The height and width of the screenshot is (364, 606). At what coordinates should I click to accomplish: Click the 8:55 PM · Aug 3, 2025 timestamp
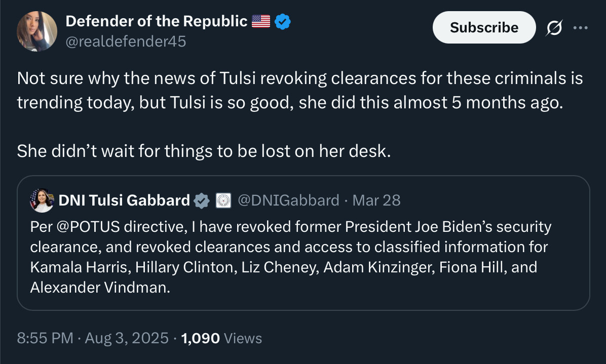93,338
